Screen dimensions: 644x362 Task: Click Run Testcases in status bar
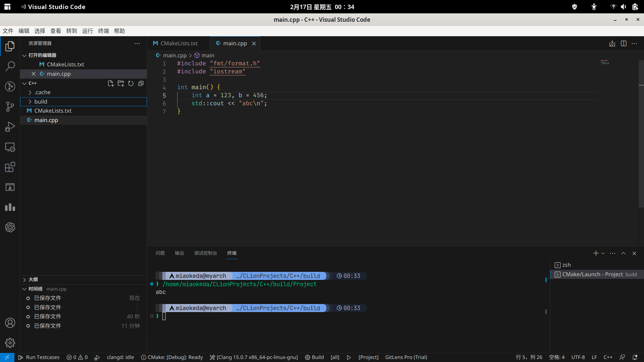(x=39, y=357)
